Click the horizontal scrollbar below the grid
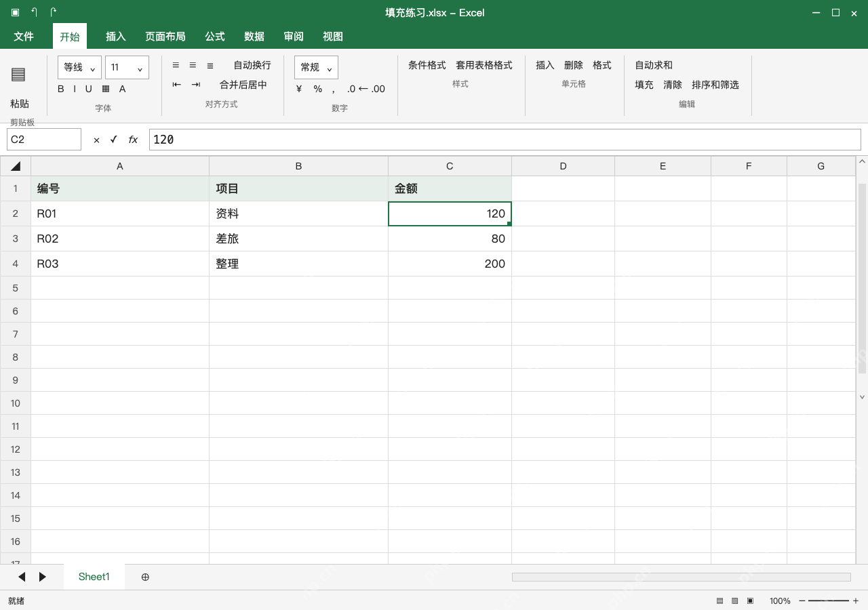Image resolution: width=868 pixels, height=610 pixels. coord(681,577)
